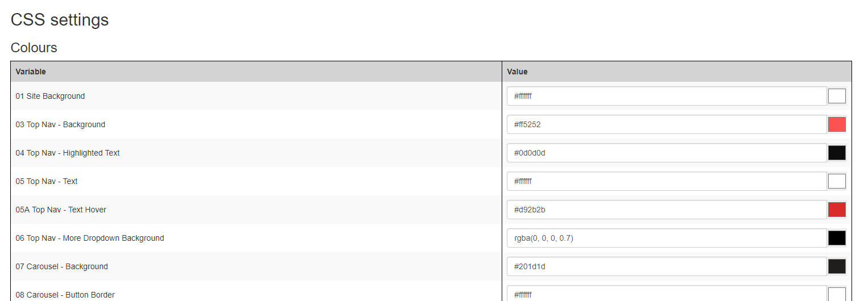Select the 03 Top Nav - Background row label

60,124
